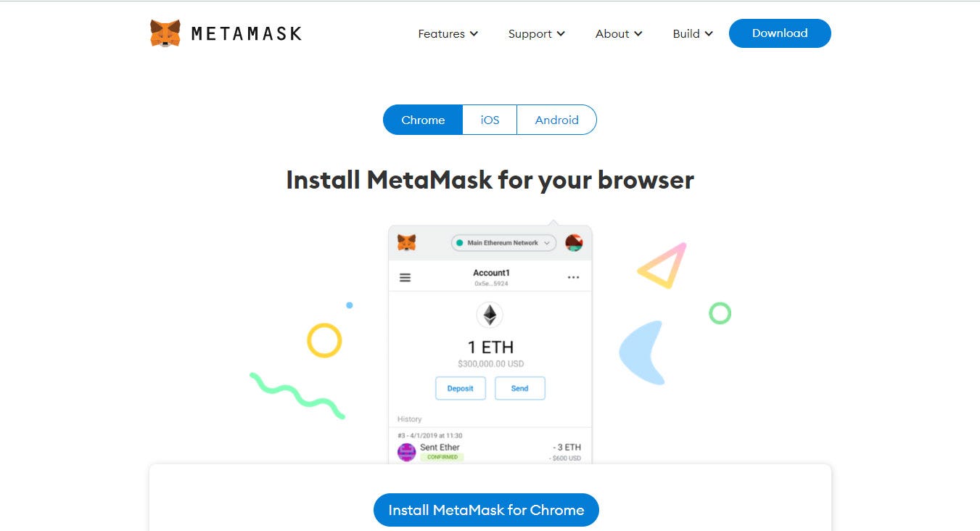Click the MetaMask fox logo in header
Image resolution: width=980 pixels, height=531 pixels.
(x=165, y=33)
